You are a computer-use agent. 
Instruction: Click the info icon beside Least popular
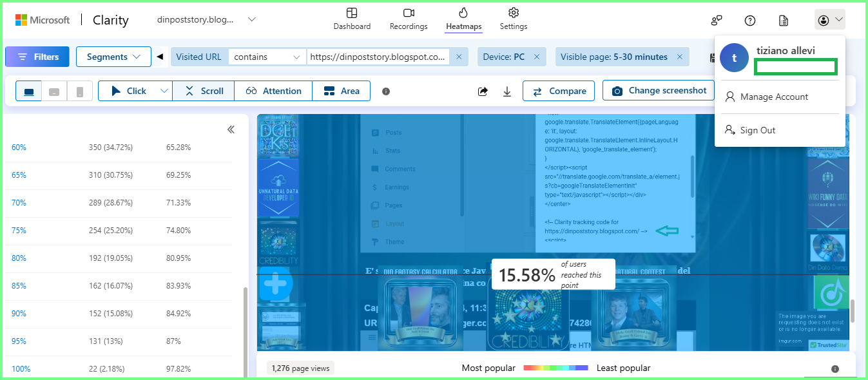point(835,369)
